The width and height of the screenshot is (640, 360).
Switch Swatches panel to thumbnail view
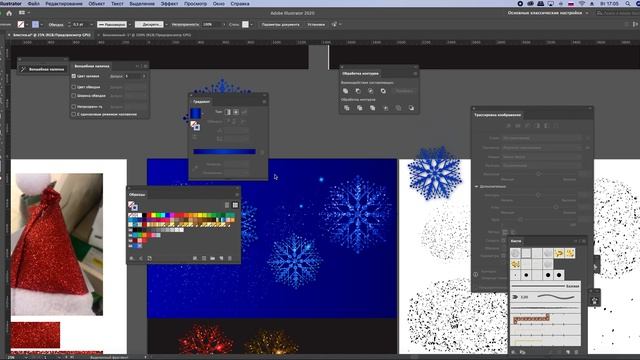(235, 205)
